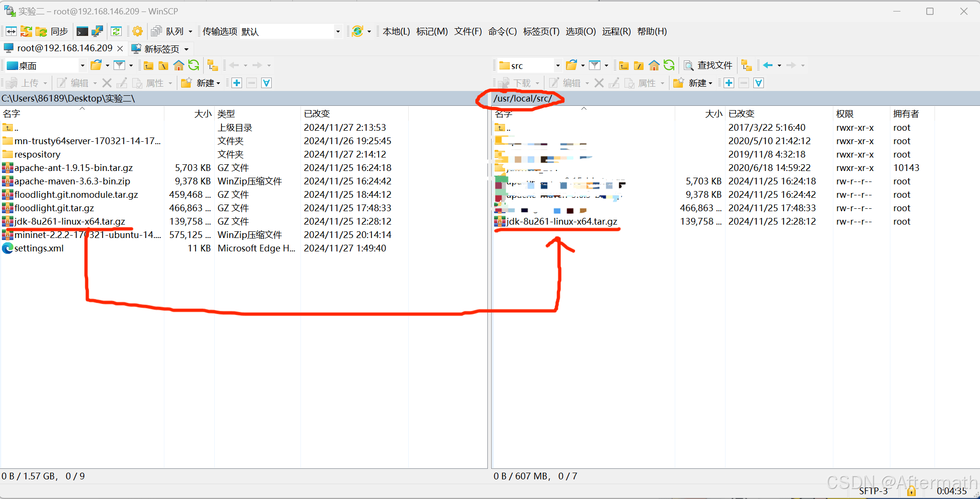Viewport: 980px width, 499px height.
Task: Open the local 桌面 drive combo box
Action: point(46,66)
